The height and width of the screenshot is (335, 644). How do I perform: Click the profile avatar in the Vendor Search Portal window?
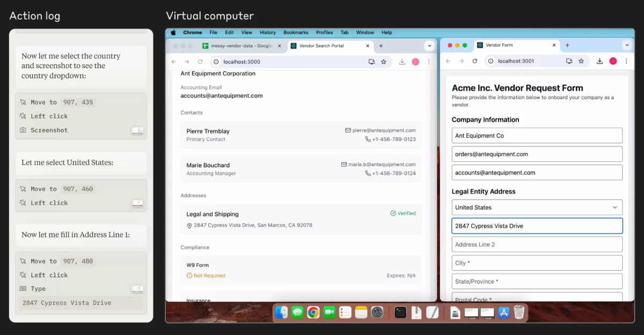(x=415, y=62)
